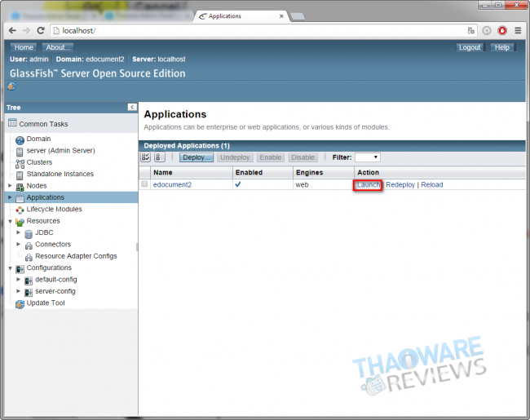
Task: Click the Launch link for edocument2
Action: [369, 185]
